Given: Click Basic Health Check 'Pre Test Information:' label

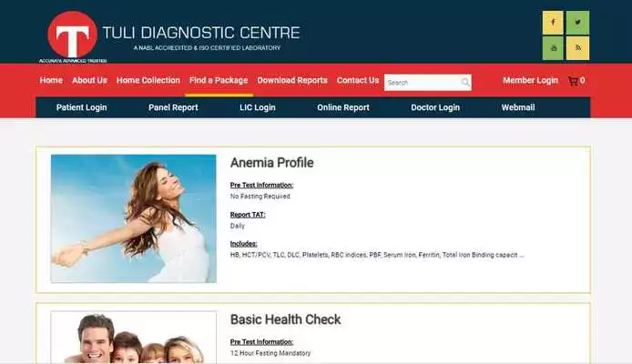Looking at the screenshot, I should point(261,342).
